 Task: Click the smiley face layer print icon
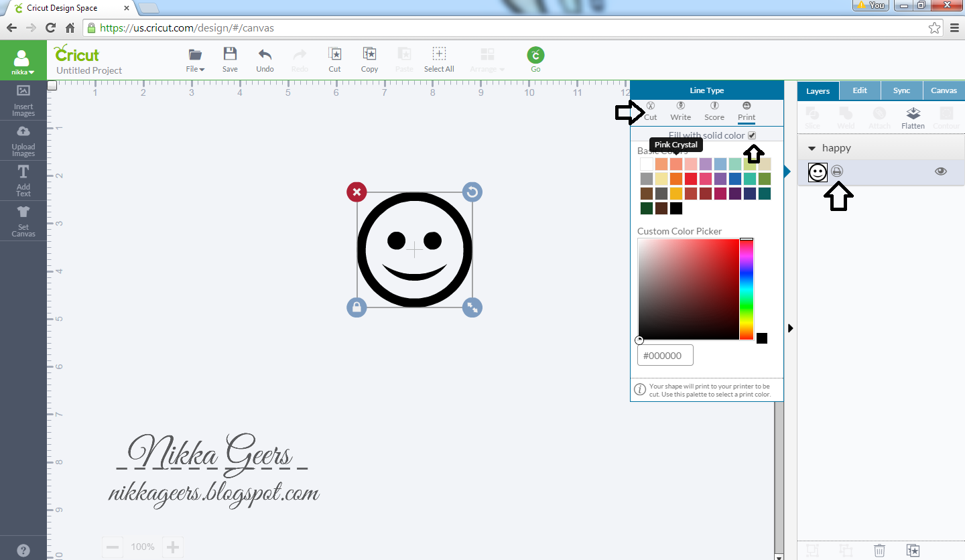pos(836,171)
